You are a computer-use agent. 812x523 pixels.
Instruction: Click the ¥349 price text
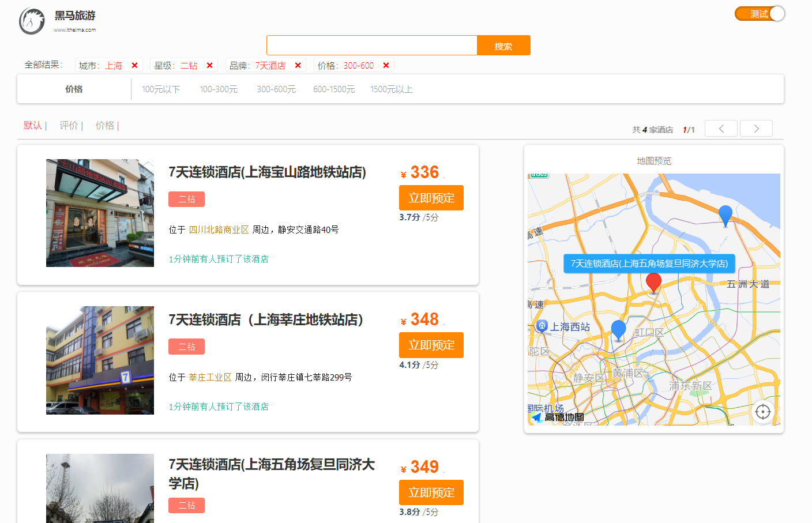pos(420,467)
